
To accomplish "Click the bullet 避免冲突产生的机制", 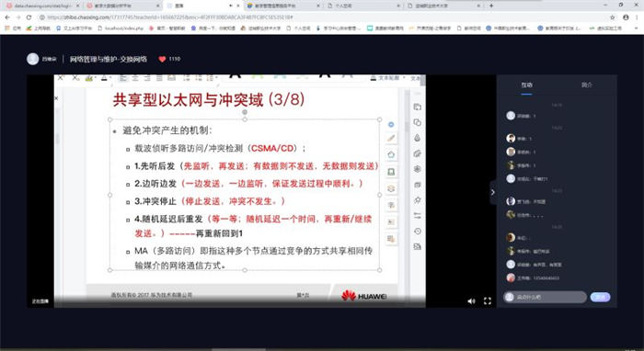I will tap(167, 130).
